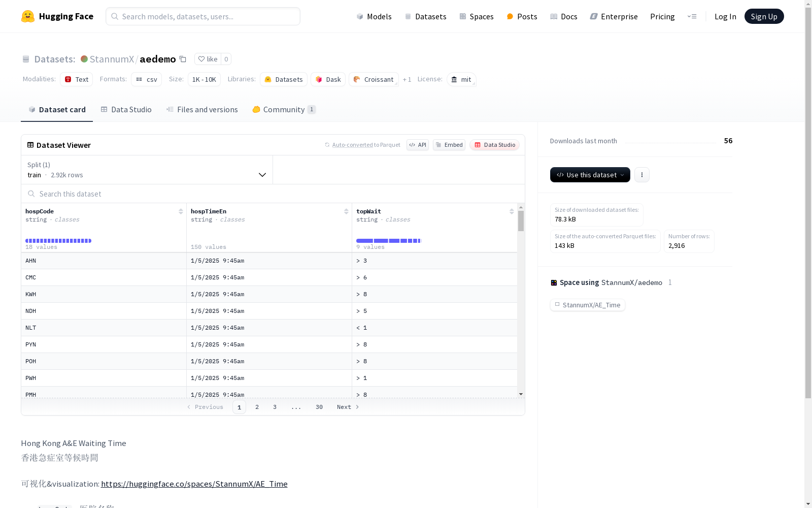This screenshot has height=508, width=812.
Task: Click the hospCode value distribution bar
Action: pyautogui.click(x=58, y=241)
